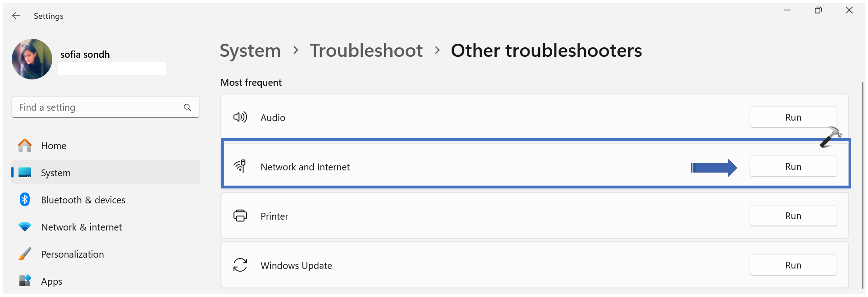Image resolution: width=868 pixels, height=297 pixels.
Task: Go to System in the breadcrumb
Action: [250, 50]
